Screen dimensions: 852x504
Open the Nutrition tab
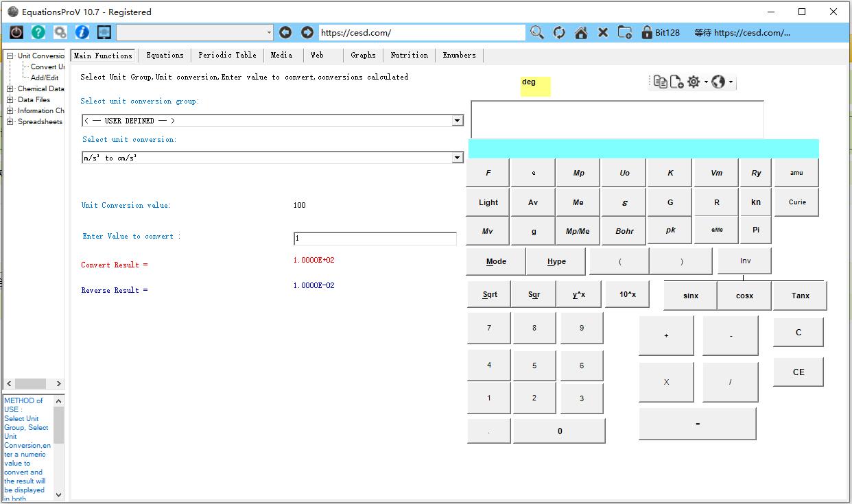pyautogui.click(x=409, y=55)
